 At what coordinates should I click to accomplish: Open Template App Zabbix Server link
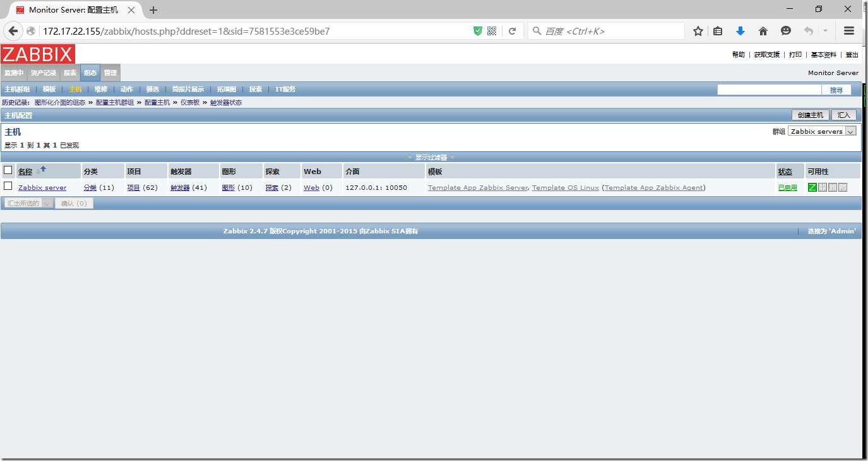point(478,188)
